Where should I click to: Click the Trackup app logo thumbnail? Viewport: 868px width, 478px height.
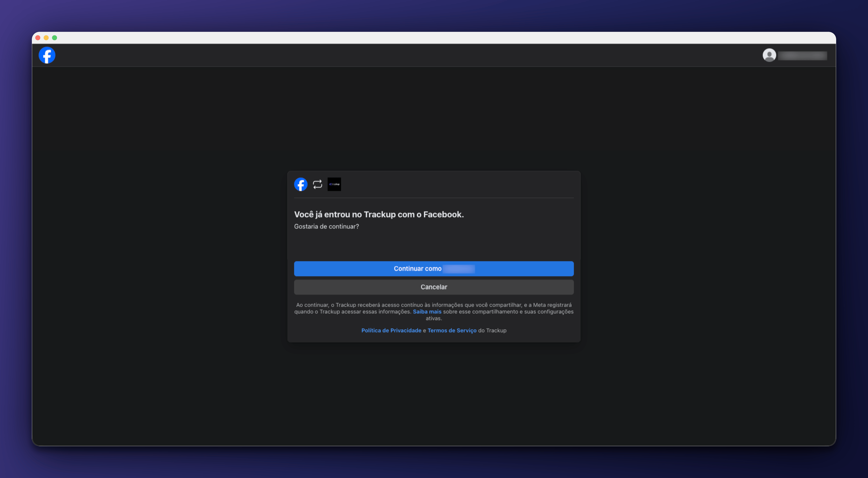point(334,185)
